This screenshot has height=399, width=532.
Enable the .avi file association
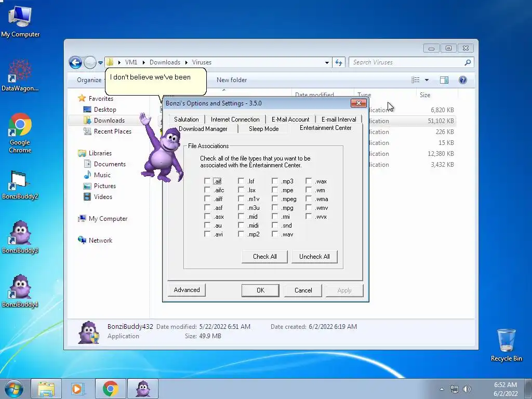coord(207,234)
